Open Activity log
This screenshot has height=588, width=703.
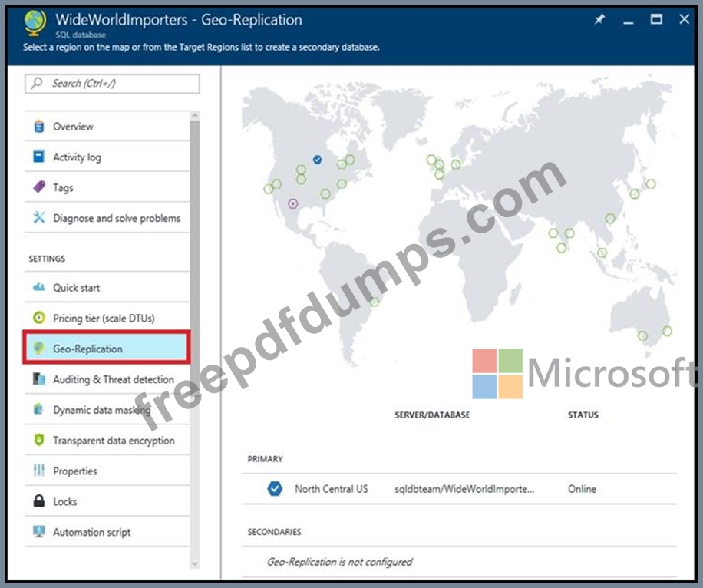107,157
